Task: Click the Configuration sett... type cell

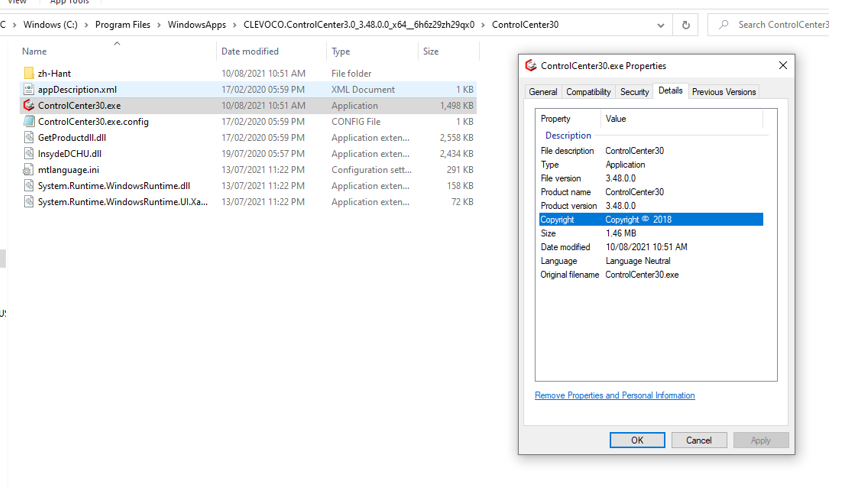Action: point(371,170)
